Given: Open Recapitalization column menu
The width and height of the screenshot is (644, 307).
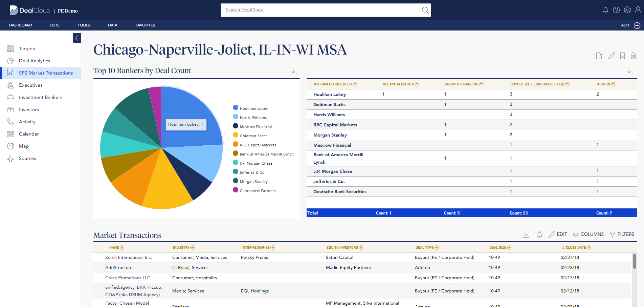Looking at the screenshot, I should tap(417, 84).
